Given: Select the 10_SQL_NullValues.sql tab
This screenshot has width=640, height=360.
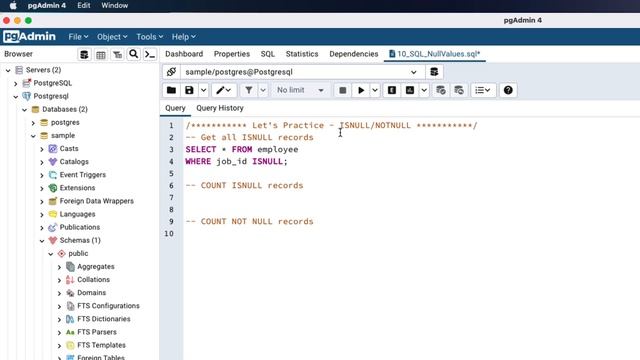Looking at the screenshot, I should coord(435,54).
